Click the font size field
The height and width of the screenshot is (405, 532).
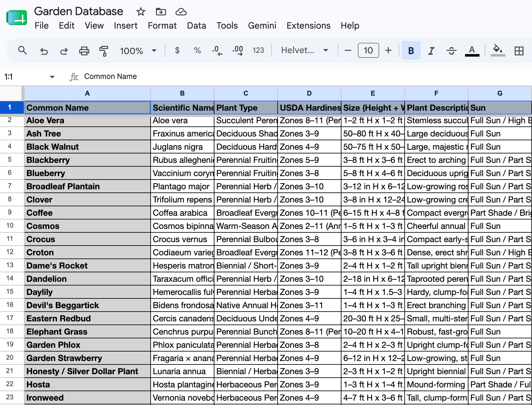click(368, 50)
